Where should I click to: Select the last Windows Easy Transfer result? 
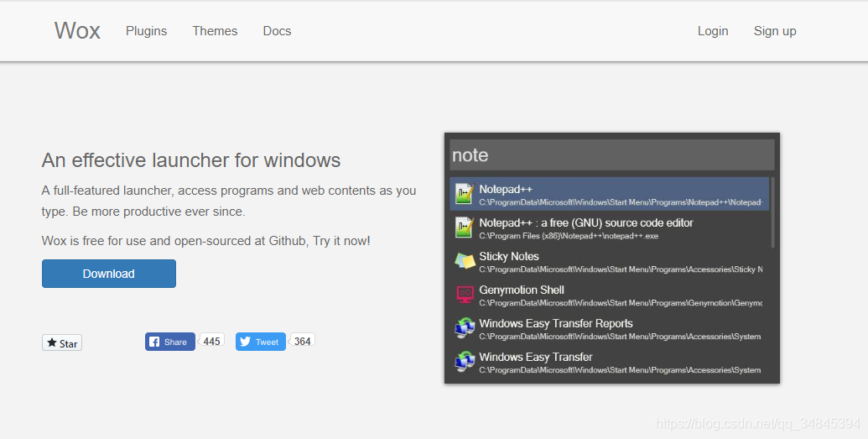(609, 362)
